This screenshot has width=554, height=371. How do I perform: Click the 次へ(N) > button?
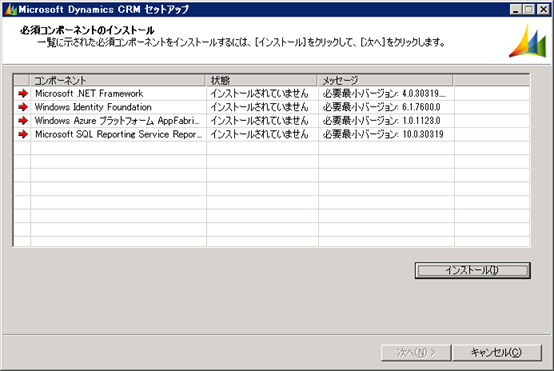point(416,352)
